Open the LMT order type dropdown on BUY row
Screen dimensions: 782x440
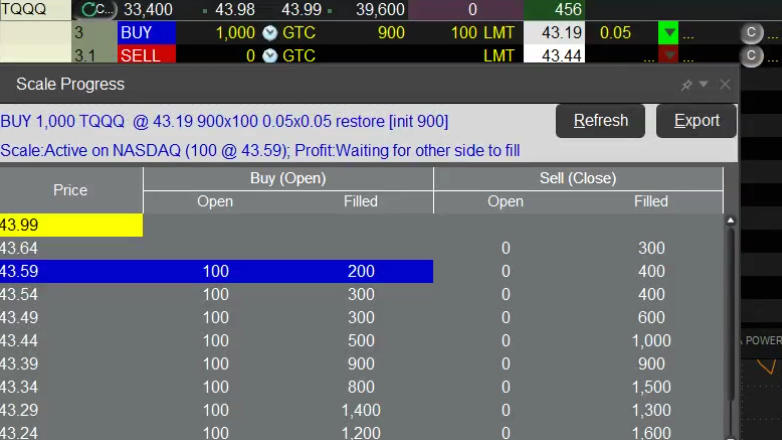click(498, 33)
